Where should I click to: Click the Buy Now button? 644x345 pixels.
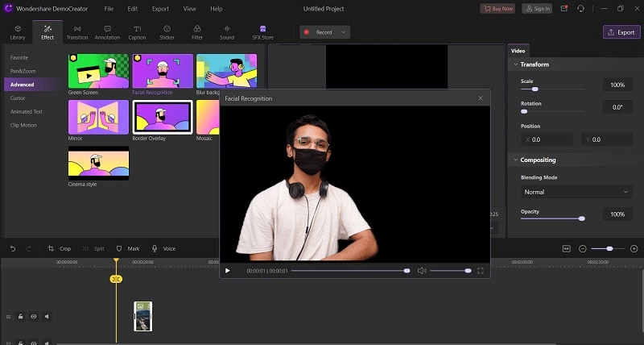tap(497, 9)
